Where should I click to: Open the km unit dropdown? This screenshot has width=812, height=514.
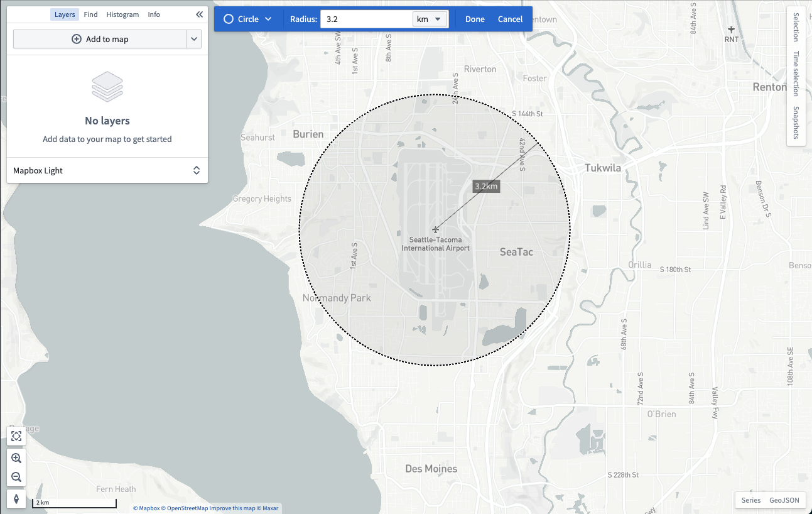(430, 19)
